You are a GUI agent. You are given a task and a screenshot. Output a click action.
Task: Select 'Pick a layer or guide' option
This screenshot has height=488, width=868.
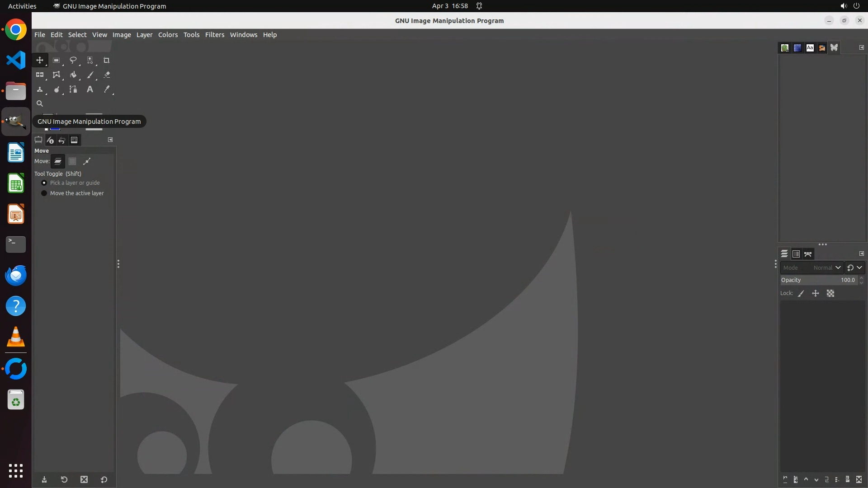[x=44, y=183]
